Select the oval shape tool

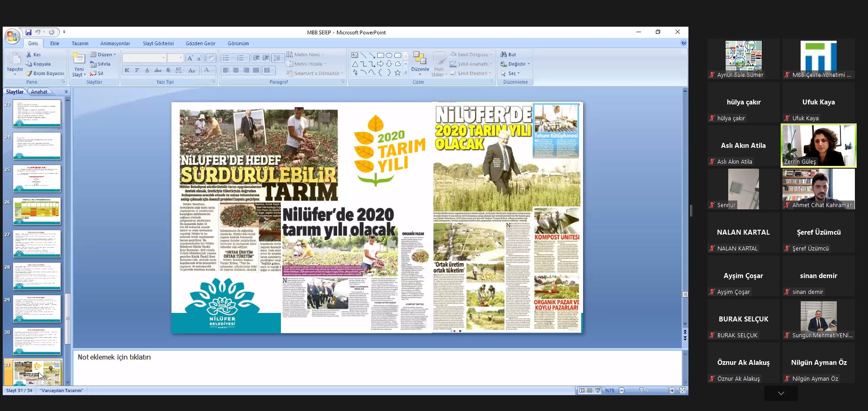coord(389,55)
